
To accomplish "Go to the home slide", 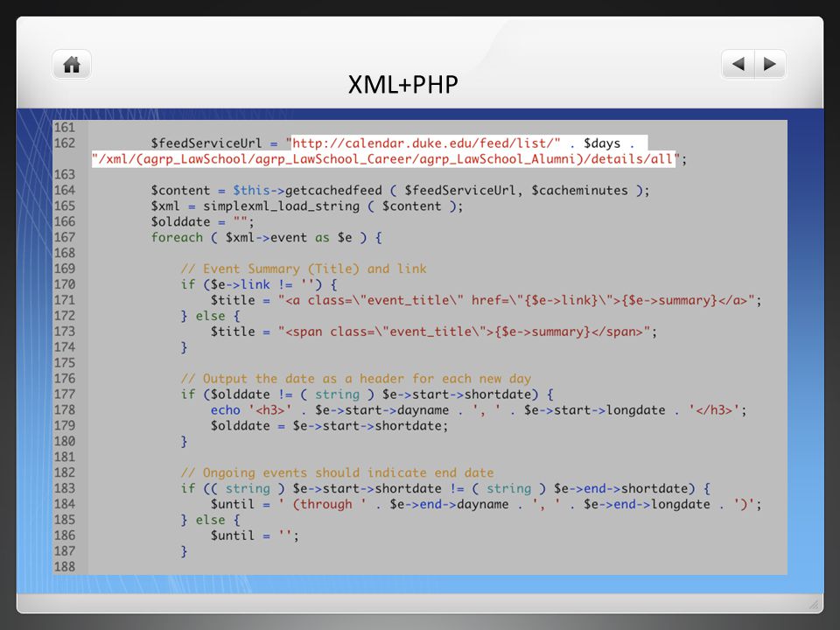I will [x=72, y=65].
